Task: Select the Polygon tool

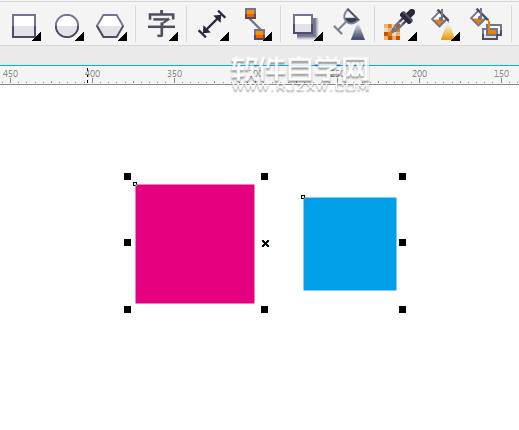Action: [x=110, y=26]
